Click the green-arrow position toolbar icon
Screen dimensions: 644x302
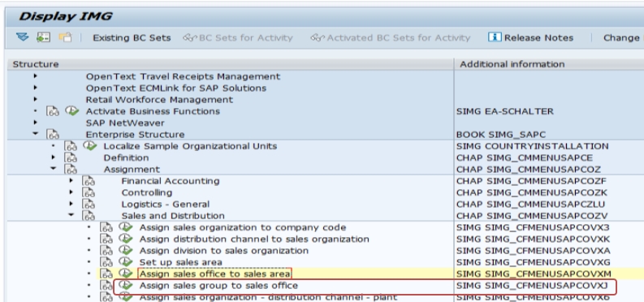tap(43, 37)
